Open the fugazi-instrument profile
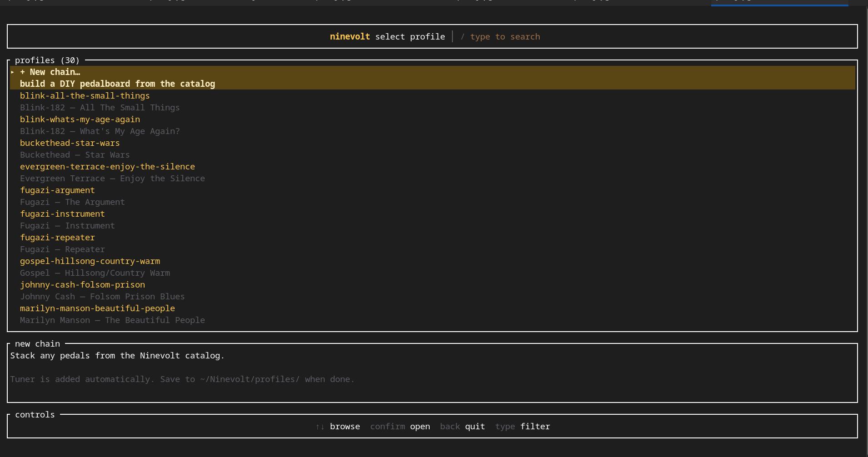868x457 pixels. click(x=62, y=214)
